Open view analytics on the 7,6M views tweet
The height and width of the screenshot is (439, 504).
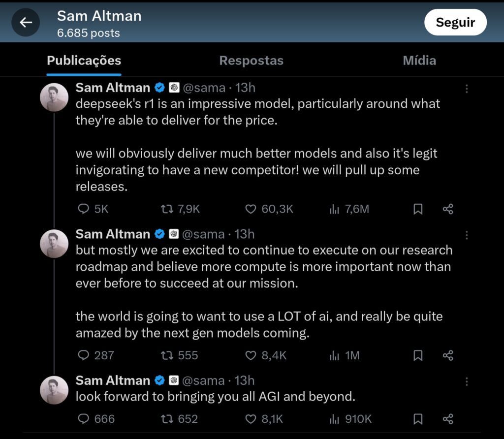[x=335, y=209]
